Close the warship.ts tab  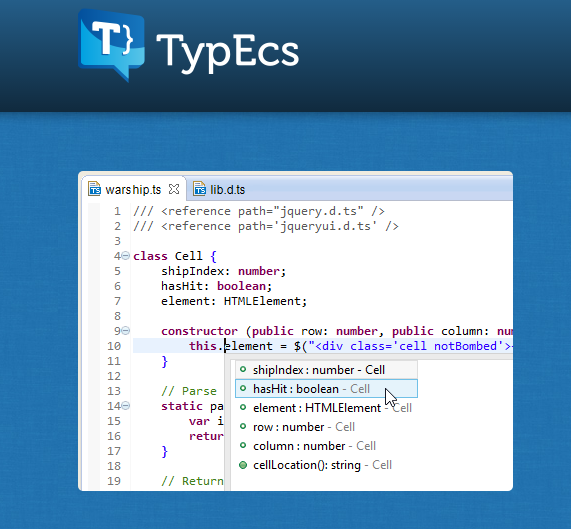pyautogui.click(x=174, y=189)
